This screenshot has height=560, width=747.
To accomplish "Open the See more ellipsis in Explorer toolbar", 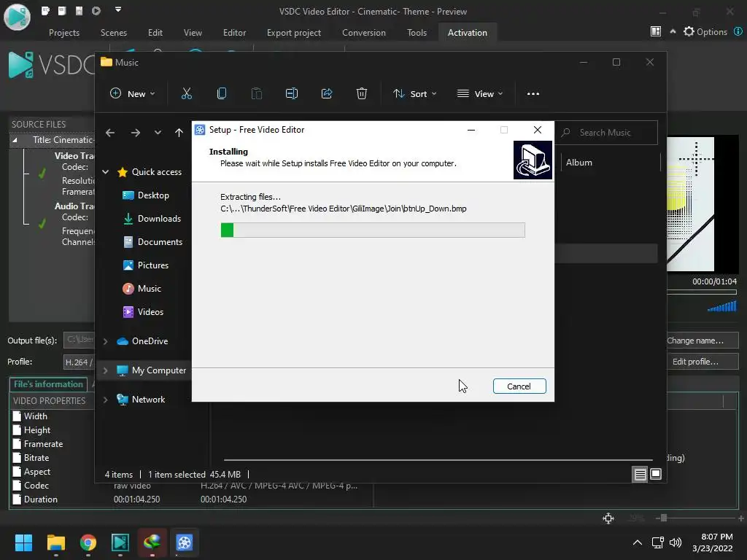I will tap(533, 94).
